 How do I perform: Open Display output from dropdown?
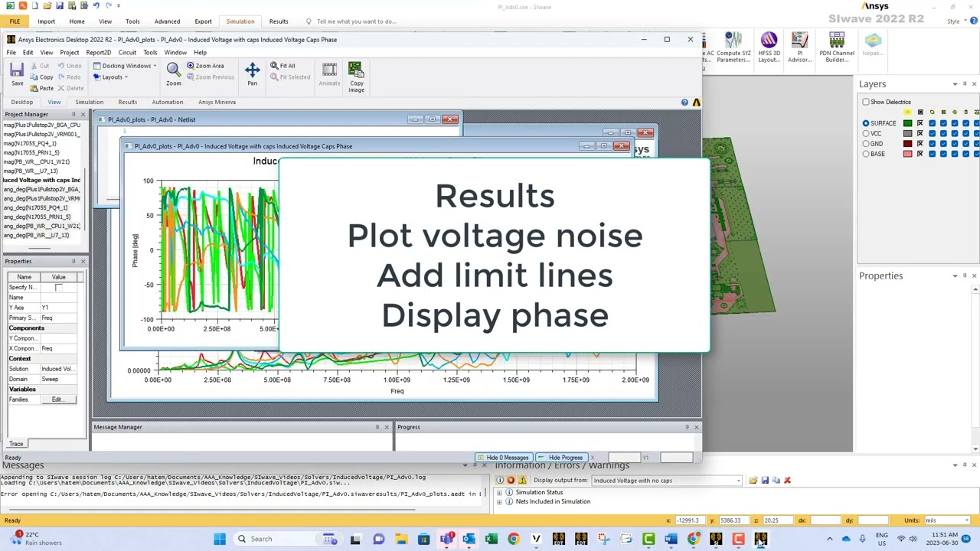(x=667, y=481)
